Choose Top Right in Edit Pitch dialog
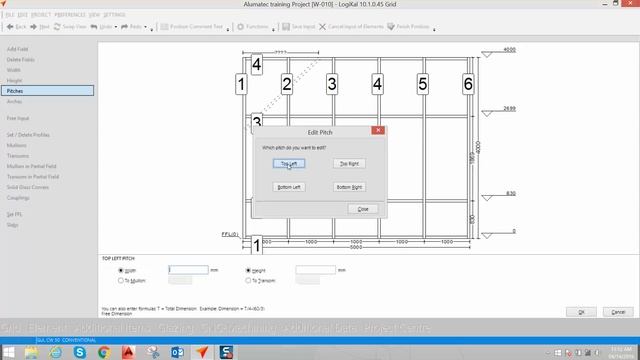 click(x=349, y=164)
